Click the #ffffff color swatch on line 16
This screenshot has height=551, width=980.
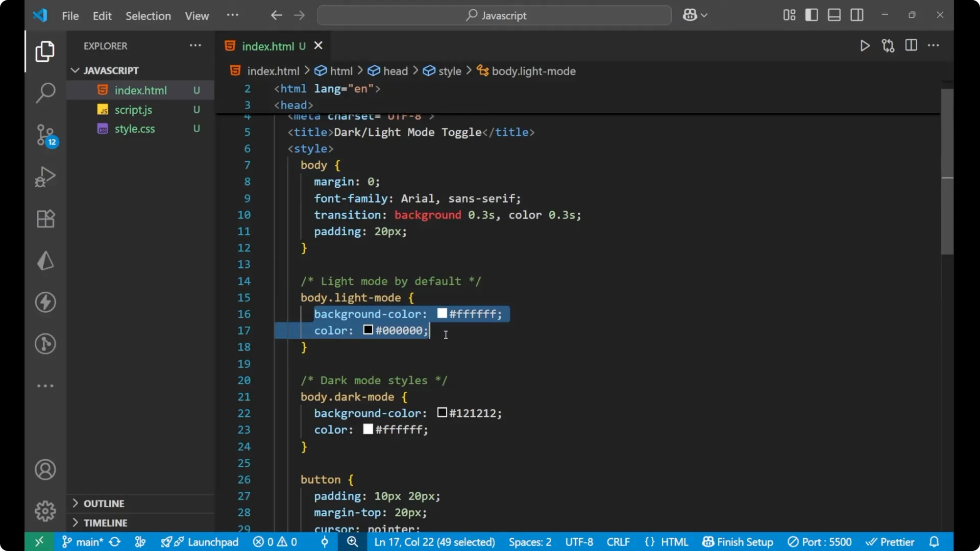click(x=442, y=314)
